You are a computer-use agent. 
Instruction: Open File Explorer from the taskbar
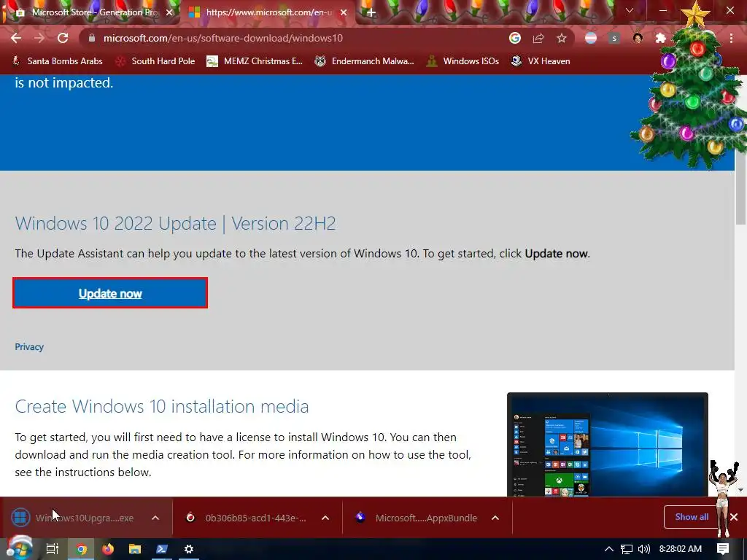(x=135, y=549)
